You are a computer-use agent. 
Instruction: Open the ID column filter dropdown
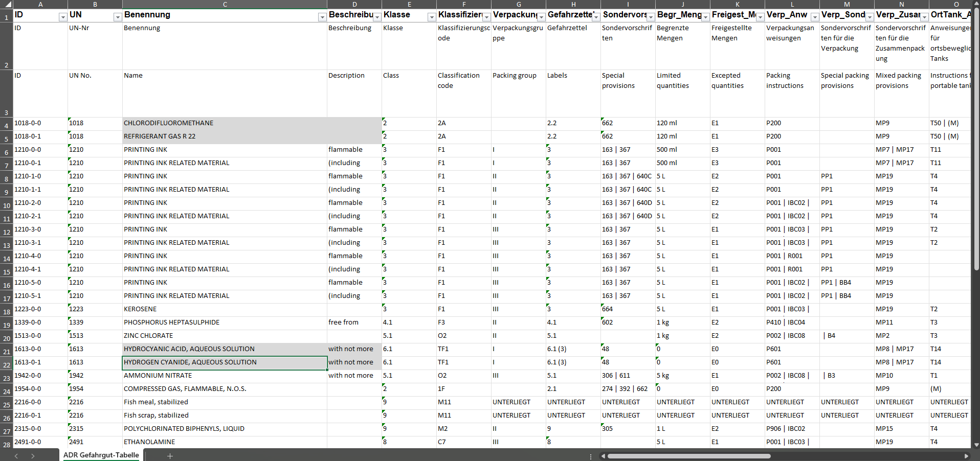(62, 17)
